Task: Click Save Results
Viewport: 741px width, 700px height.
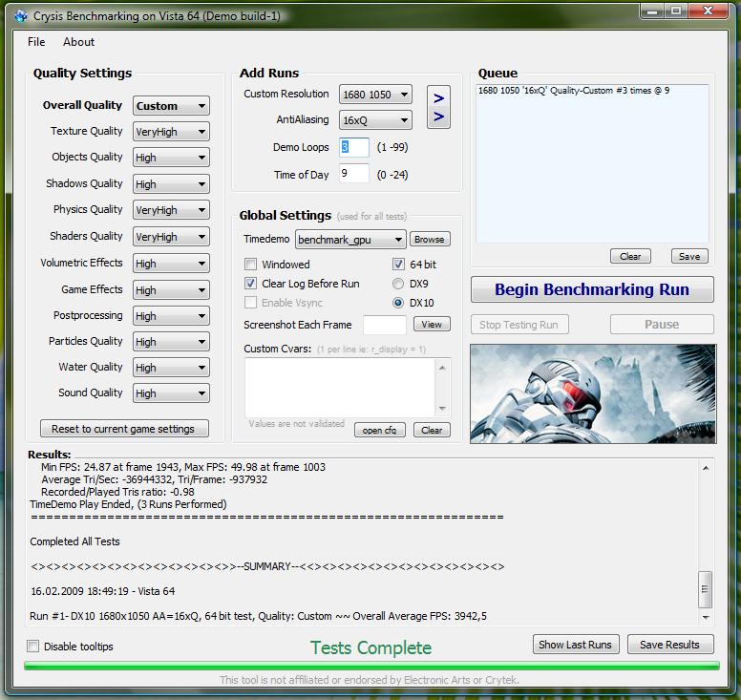Action: coord(670,645)
